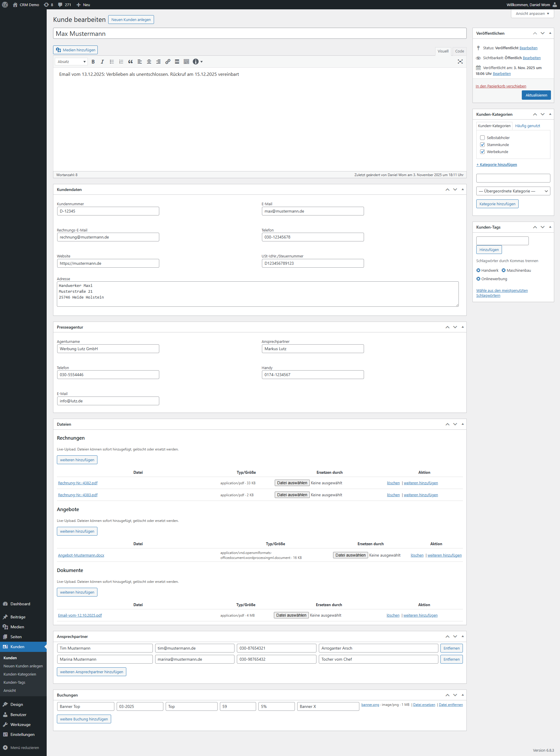The width and height of the screenshot is (560, 756).
Task: Open the Übergeordnete Kategorie dropdown
Action: 513,191
